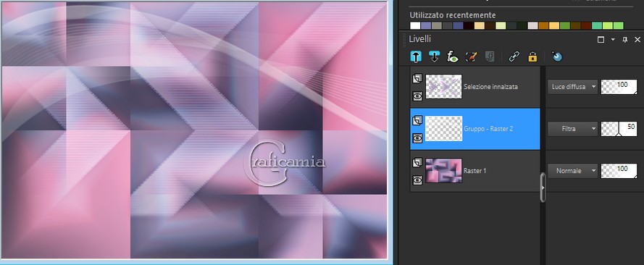Toggle visibility of Gruppo - Raster 2 layer
Image resolution: width=644 pixels, height=265 pixels.
(417, 138)
